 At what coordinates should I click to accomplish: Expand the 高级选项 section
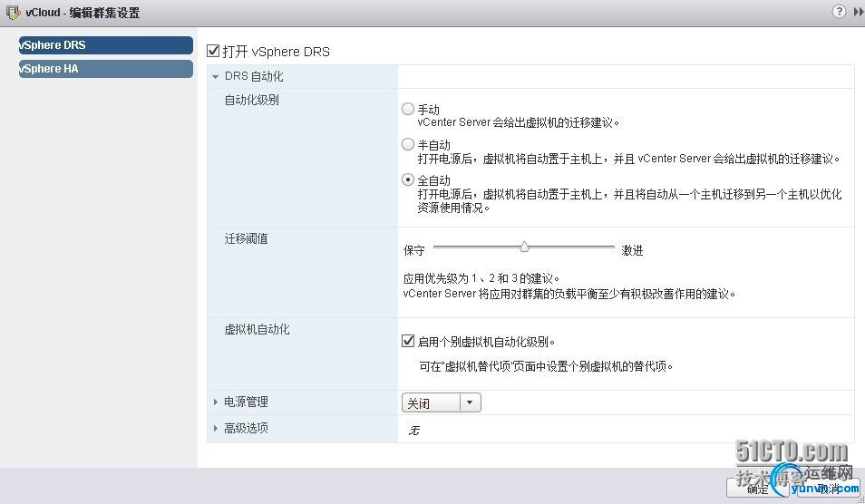pyautogui.click(x=216, y=428)
